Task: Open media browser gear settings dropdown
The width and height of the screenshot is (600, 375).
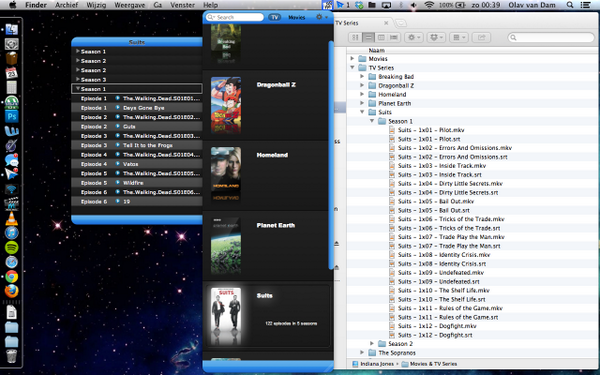Action: (x=322, y=17)
